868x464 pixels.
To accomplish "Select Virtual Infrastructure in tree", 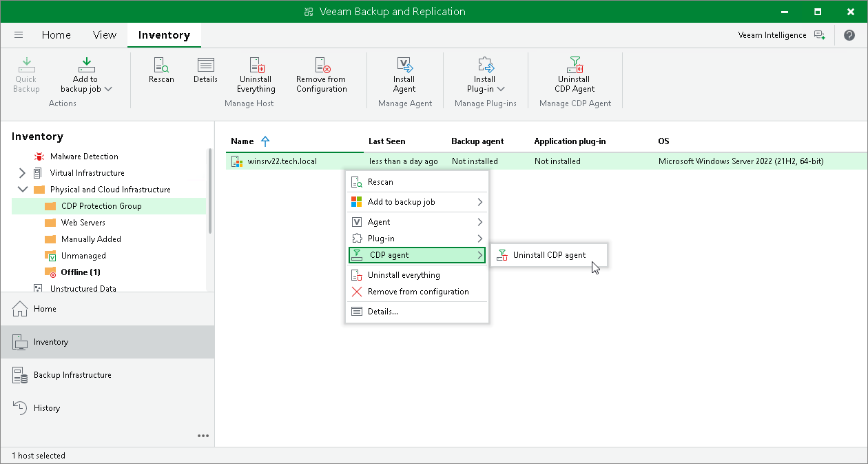I will pyautogui.click(x=87, y=173).
